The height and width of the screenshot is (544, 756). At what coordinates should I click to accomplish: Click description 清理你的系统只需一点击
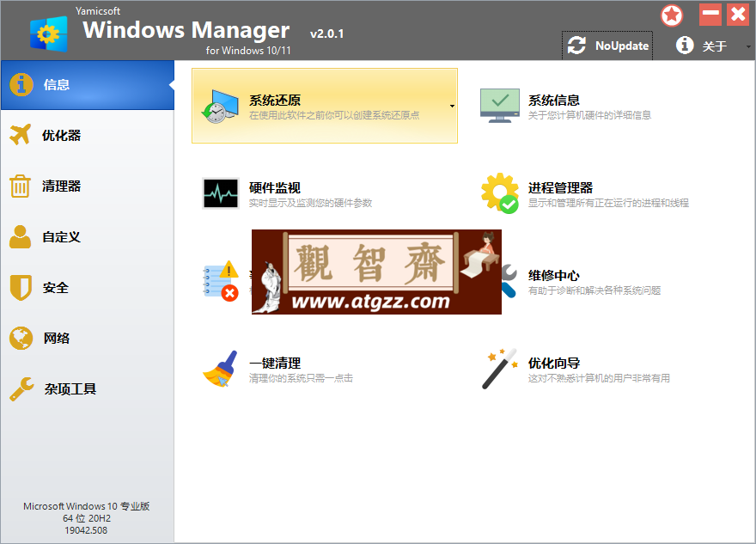[301, 379]
